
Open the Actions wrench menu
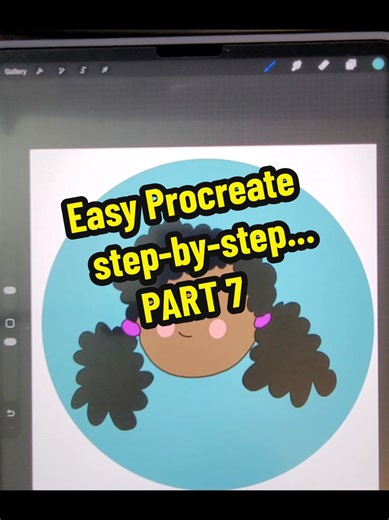40,71
